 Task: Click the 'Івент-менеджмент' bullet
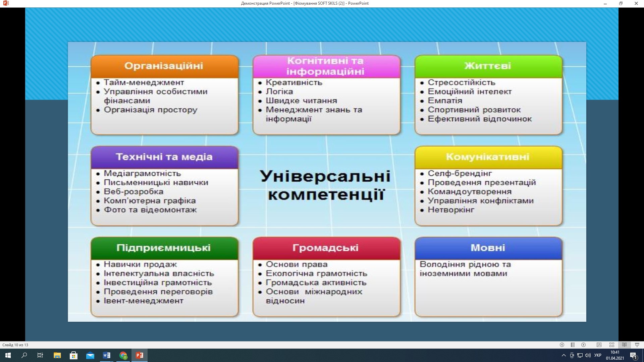(x=144, y=301)
